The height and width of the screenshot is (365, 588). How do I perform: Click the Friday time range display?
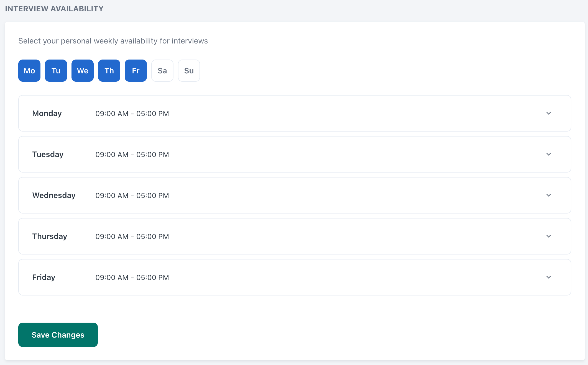tap(132, 277)
